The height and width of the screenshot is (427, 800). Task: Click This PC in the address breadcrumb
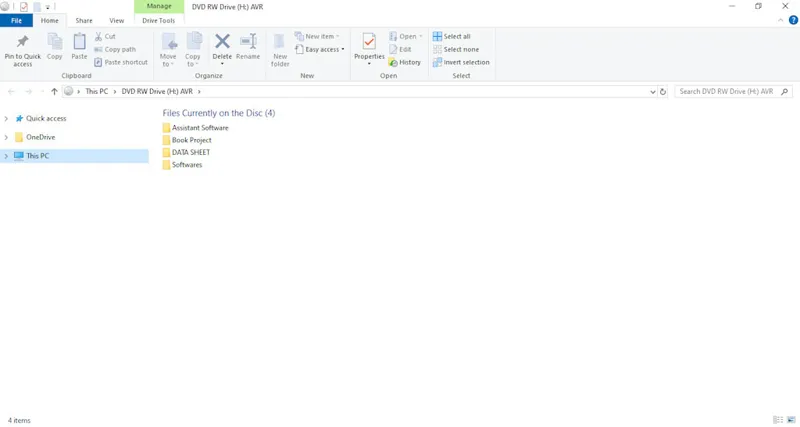click(96, 92)
